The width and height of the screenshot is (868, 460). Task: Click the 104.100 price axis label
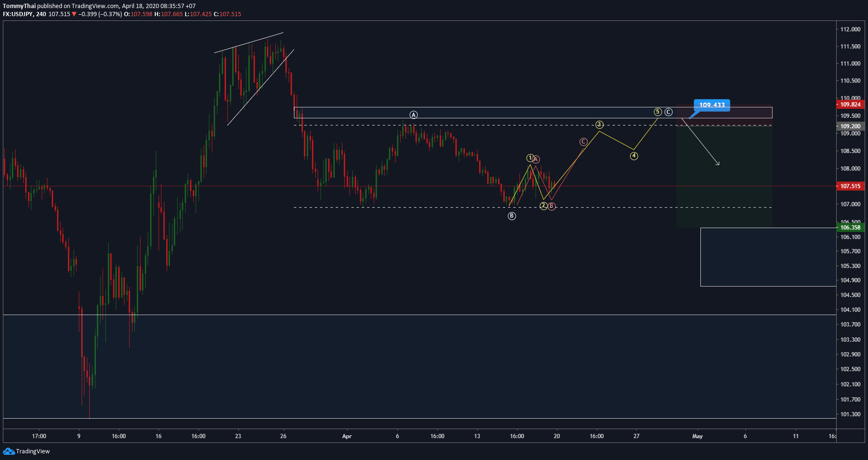click(x=850, y=310)
